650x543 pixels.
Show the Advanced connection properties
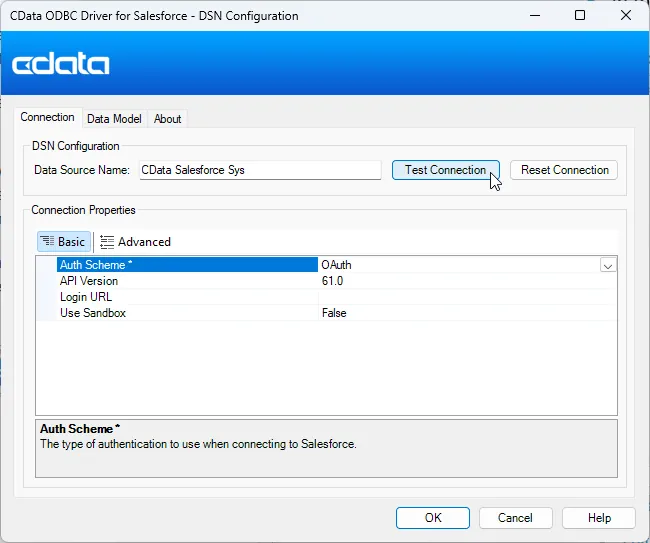(x=135, y=242)
